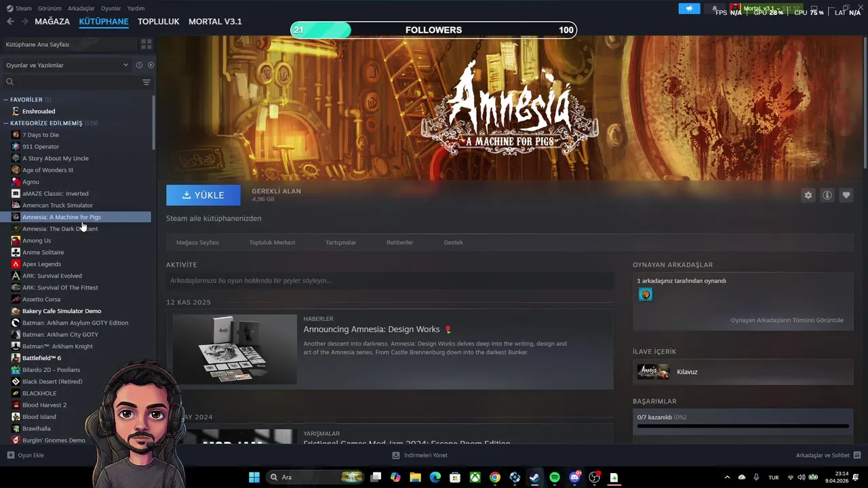868x488 pixels.
Task: Open the Yardım menu
Action: tap(136, 8)
